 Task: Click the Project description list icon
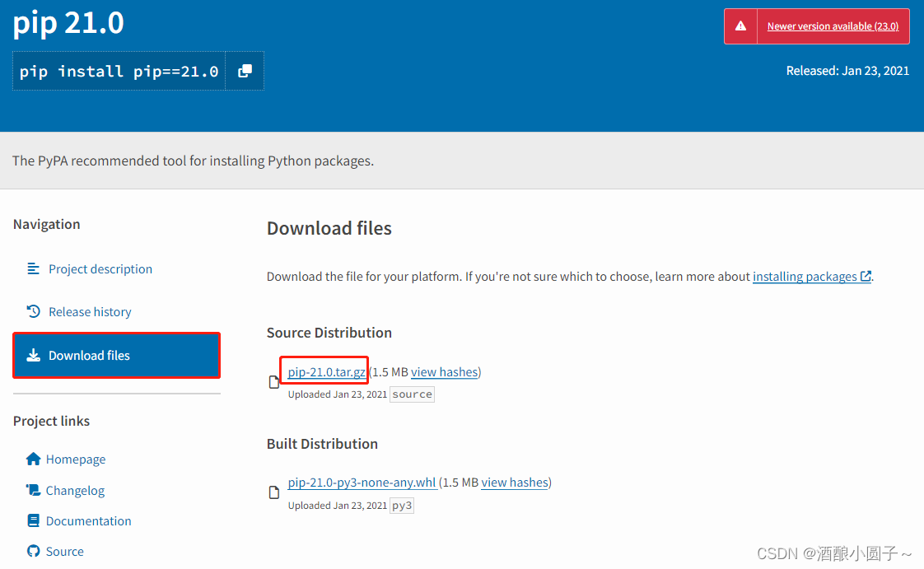33,268
